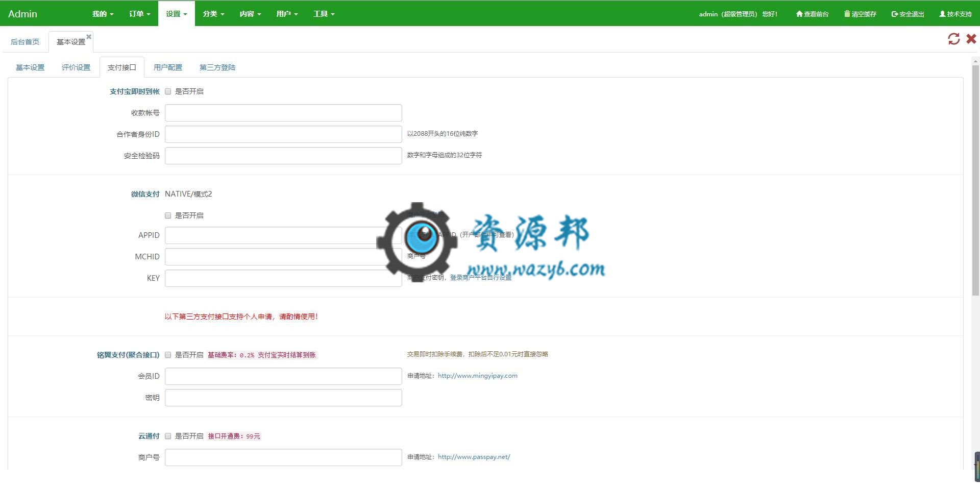Focus the 安全检验码 input field
Image resolution: width=980 pixels, height=485 pixels.
(x=283, y=156)
